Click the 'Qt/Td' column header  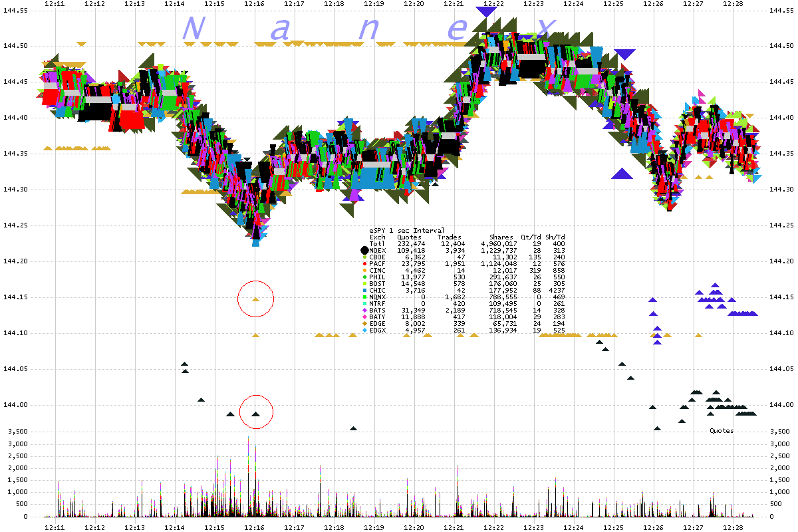tap(530, 237)
